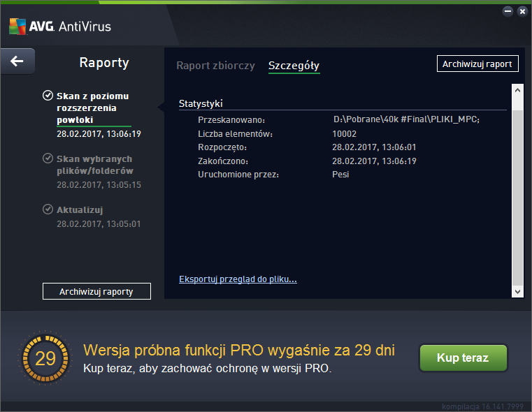The height and width of the screenshot is (412, 532).
Task: Click the Przeskanowano label
Action: (231, 120)
